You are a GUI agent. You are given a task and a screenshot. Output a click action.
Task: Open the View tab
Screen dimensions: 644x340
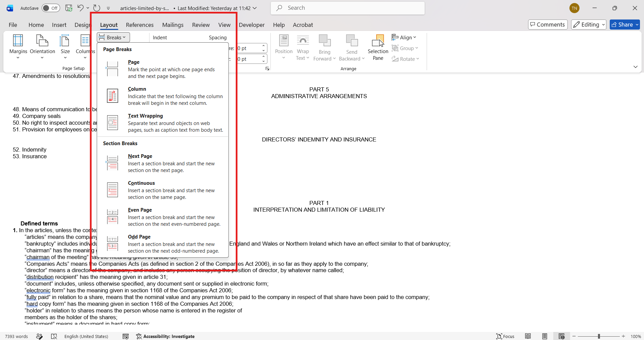224,25
